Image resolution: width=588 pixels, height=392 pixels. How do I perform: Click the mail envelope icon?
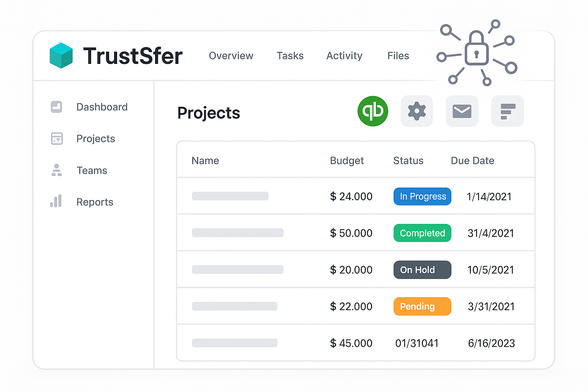[x=462, y=111]
